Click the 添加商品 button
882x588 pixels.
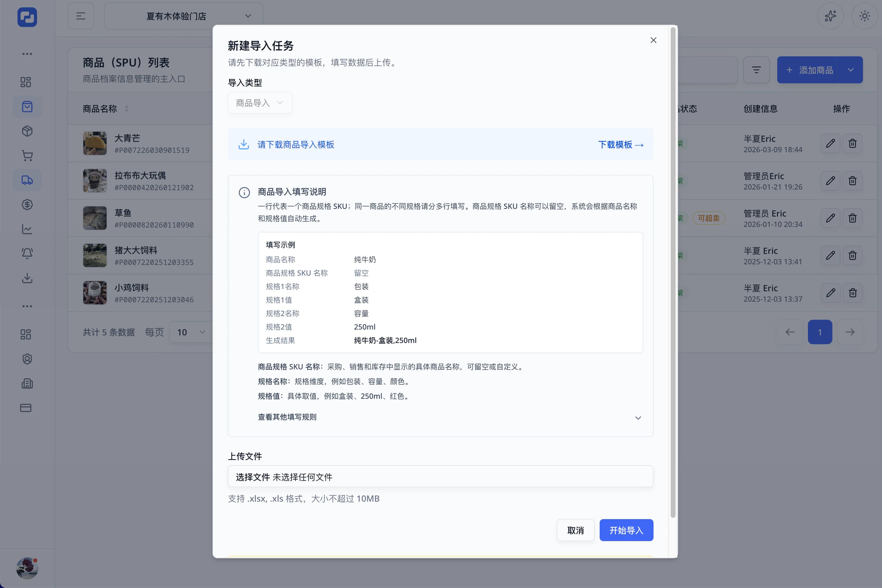808,70
